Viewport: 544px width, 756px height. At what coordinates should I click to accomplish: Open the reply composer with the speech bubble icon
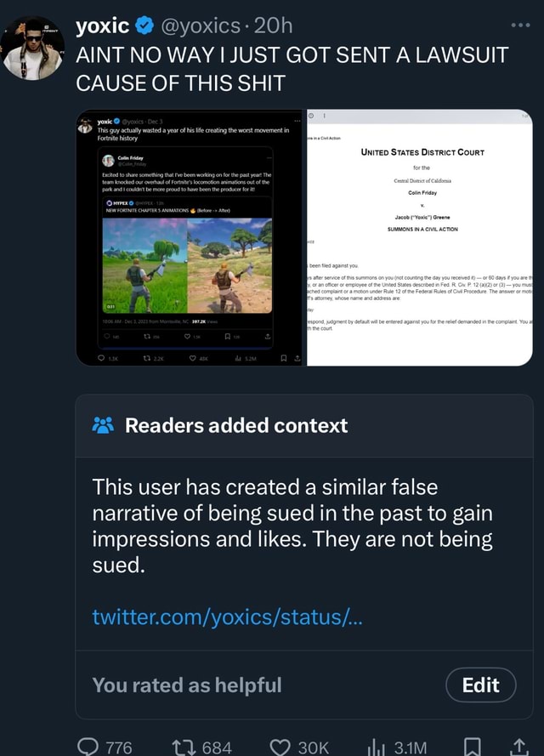88,747
